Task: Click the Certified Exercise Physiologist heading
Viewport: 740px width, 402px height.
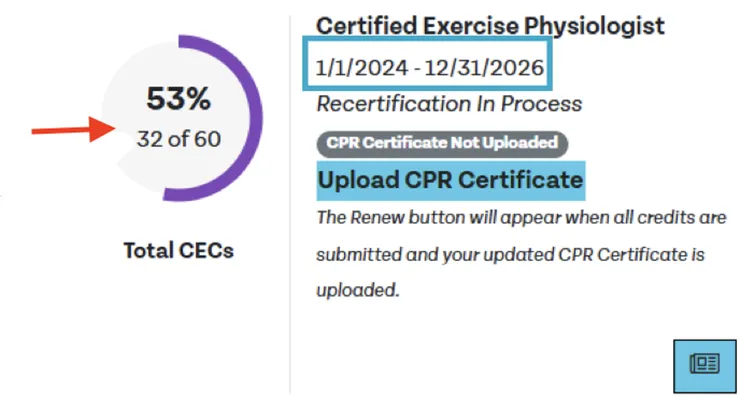Action: (490, 26)
